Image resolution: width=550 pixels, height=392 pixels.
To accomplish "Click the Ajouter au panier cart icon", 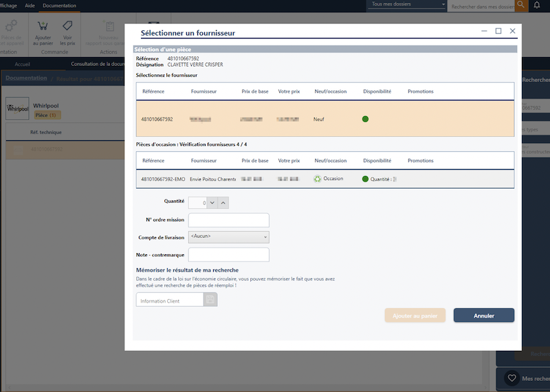I will tap(43, 25).
